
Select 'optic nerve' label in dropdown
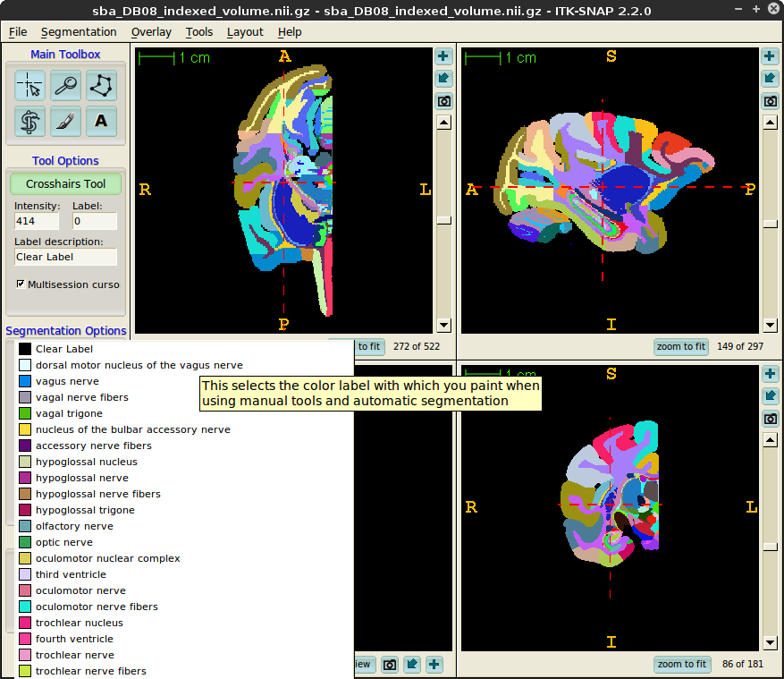click(x=63, y=542)
